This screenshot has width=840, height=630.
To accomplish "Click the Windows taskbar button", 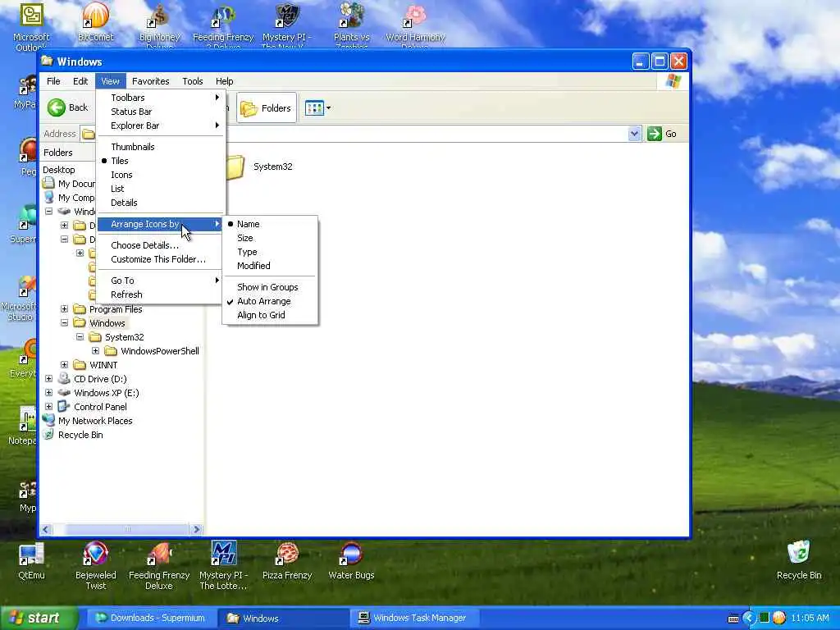I will 282,619.
